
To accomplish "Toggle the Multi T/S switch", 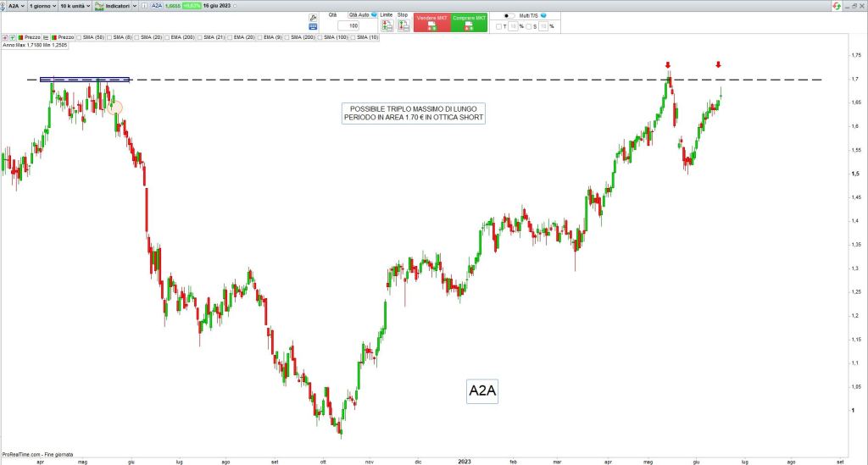I will (509, 15).
